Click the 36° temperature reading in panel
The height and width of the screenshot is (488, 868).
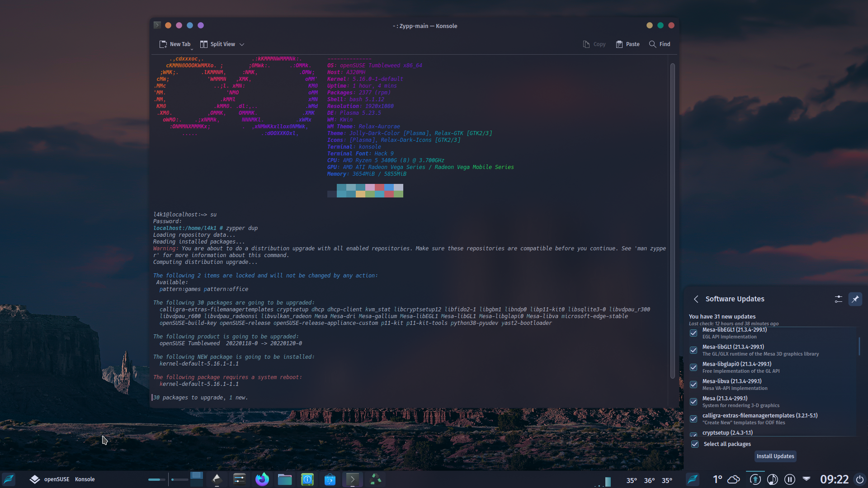[649, 480]
